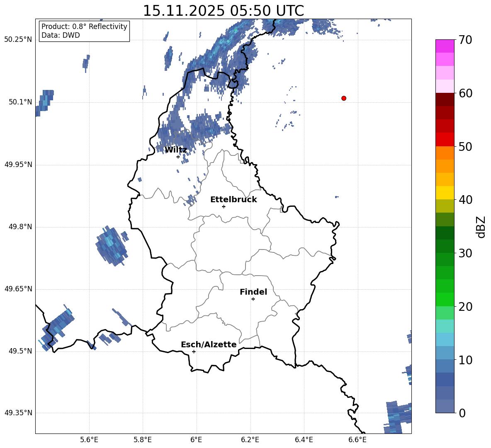Click the 10 tick on the colorbar
Screen dimensions: 491x448
click(x=465, y=360)
